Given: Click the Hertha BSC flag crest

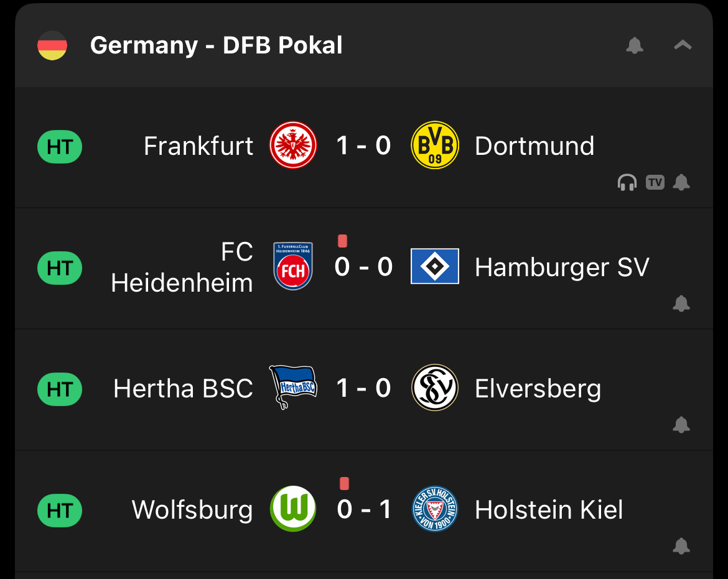Looking at the screenshot, I should pyautogui.click(x=293, y=387).
